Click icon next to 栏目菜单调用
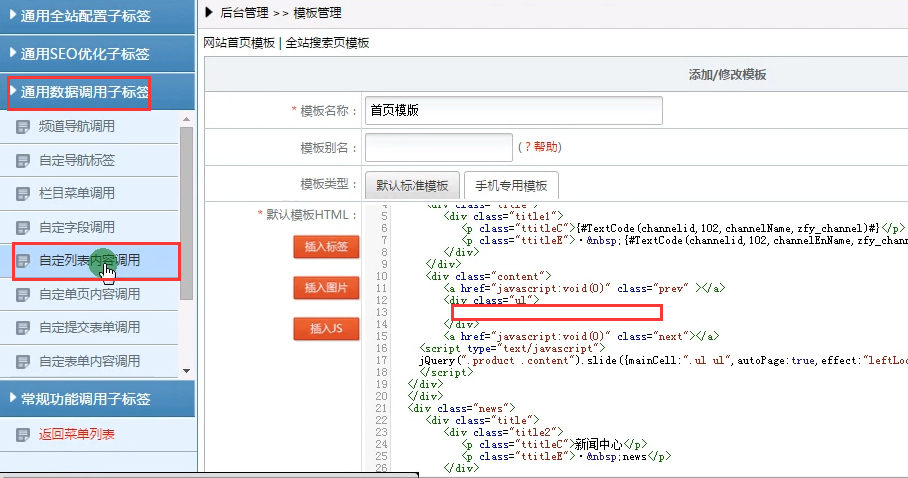Viewport: 908px width, 478px height. coord(23,193)
